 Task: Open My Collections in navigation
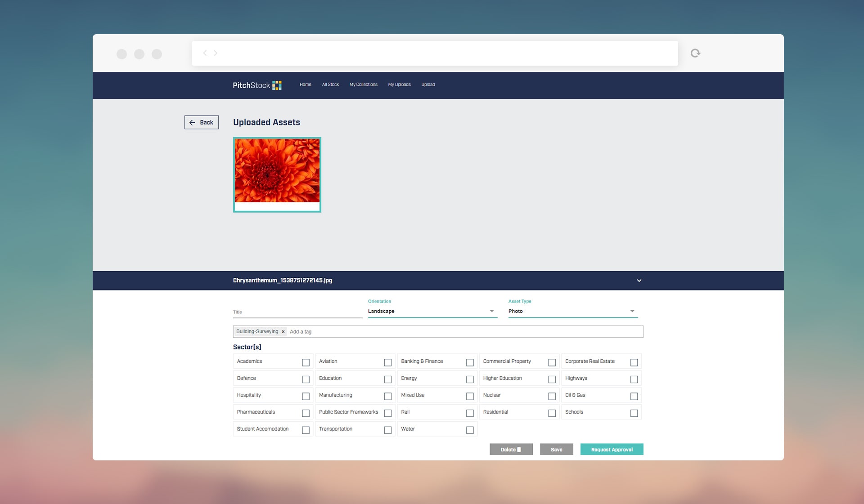pos(363,85)
